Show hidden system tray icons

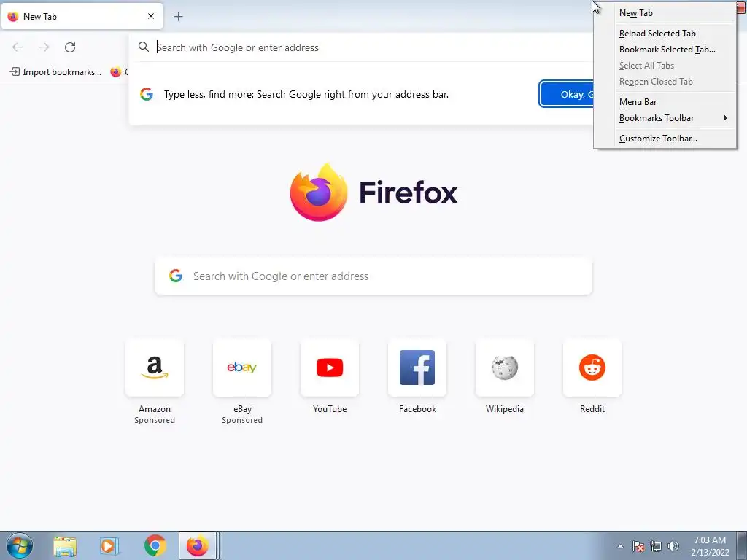620,546
